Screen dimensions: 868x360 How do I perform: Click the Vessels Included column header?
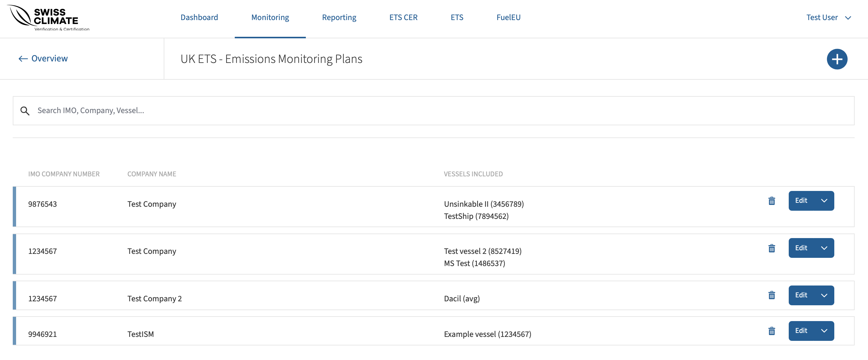click(x=473, y=174)
